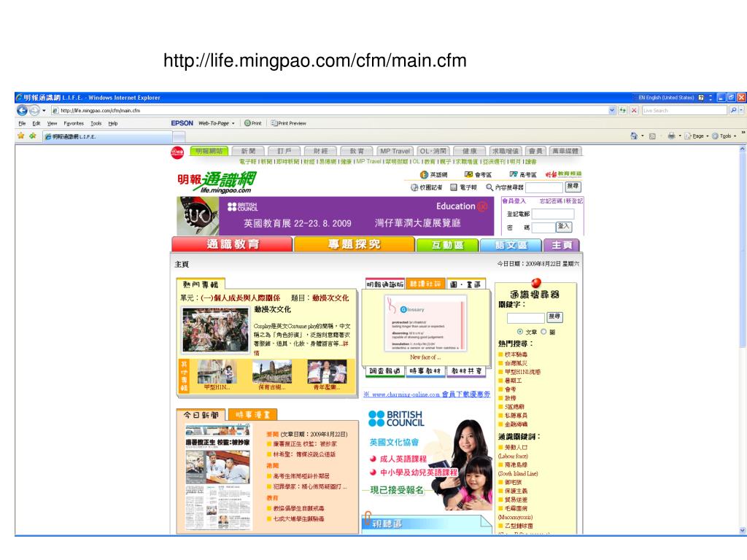Select the 時事漫畫 tab beside 今日新聞
The image size is (747, 560).
(252, 415)
